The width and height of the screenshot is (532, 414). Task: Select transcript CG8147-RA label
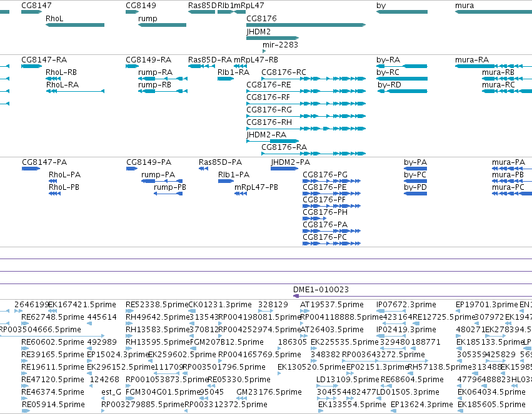click(x=44, y=60)
